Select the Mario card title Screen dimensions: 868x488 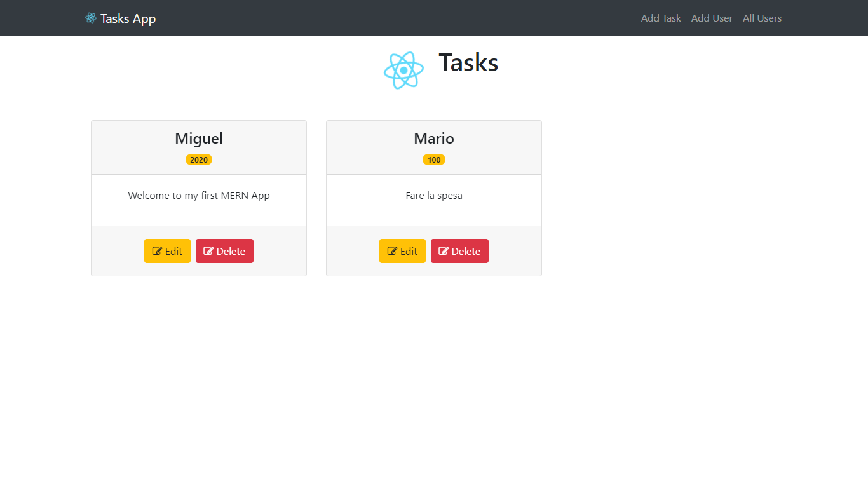pyautogui.click(x=434, y=139)
